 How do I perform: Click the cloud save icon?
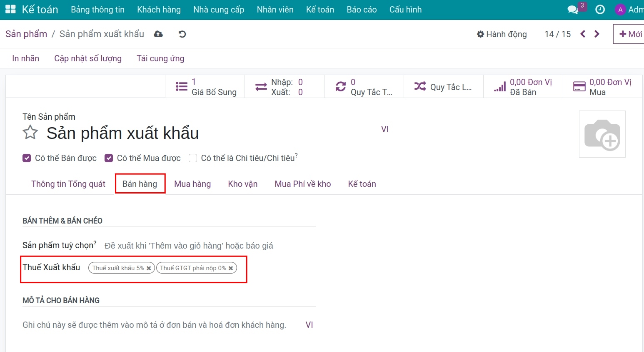pos(158,34)
